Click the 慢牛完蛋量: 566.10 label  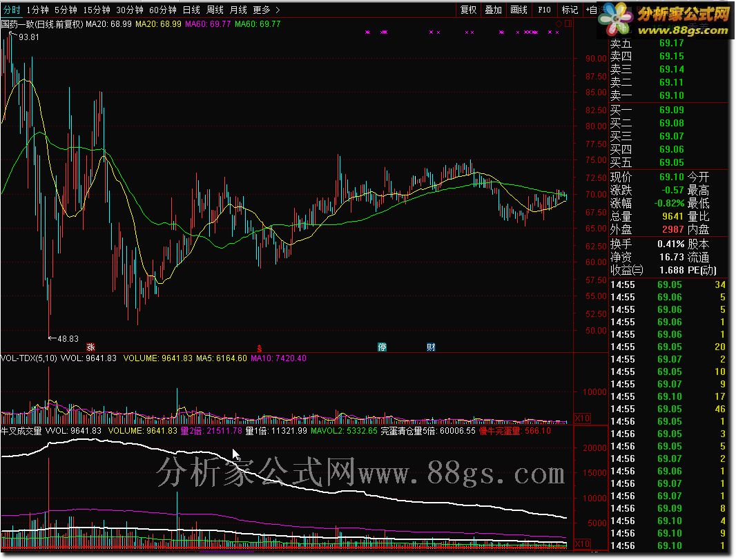515,430
